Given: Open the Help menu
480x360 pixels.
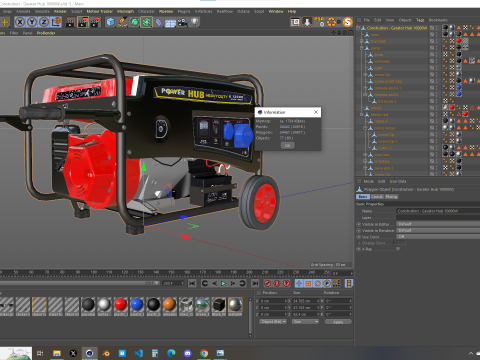Looking at the screenshot, I should tap(292, 11).
